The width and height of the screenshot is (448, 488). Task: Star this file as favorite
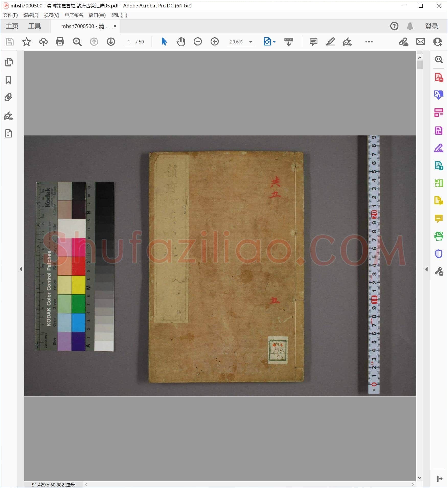tap(27, 42)
